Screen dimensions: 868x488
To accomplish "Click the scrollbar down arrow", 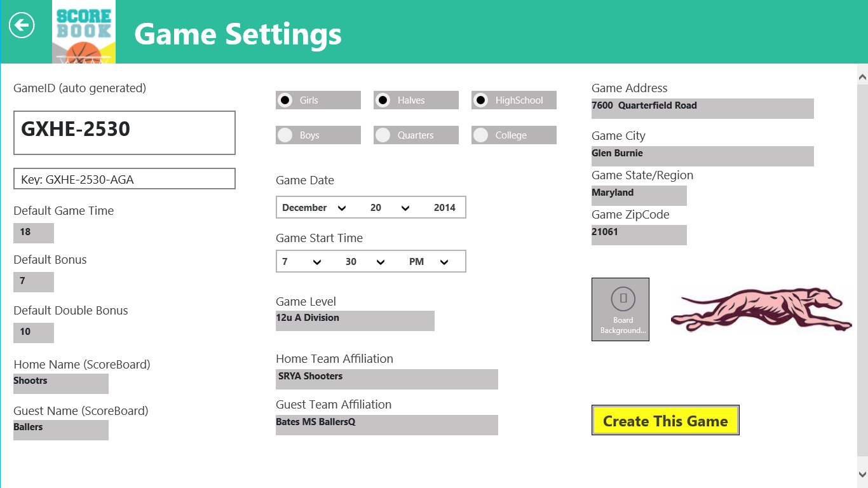I will pos(862,474).
